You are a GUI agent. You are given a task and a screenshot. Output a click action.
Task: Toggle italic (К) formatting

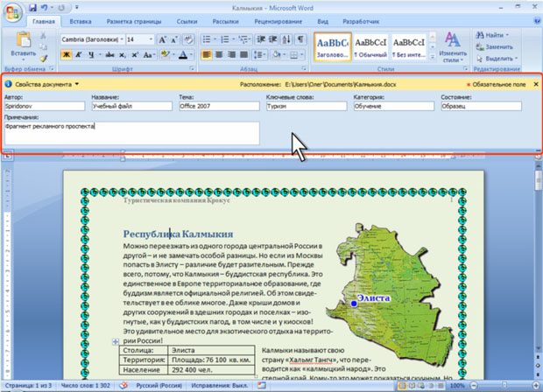click(x=79, y=55)
